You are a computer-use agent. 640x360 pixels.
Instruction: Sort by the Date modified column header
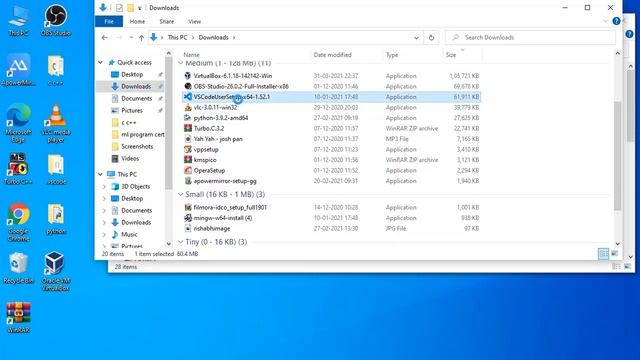coord(346,55)
